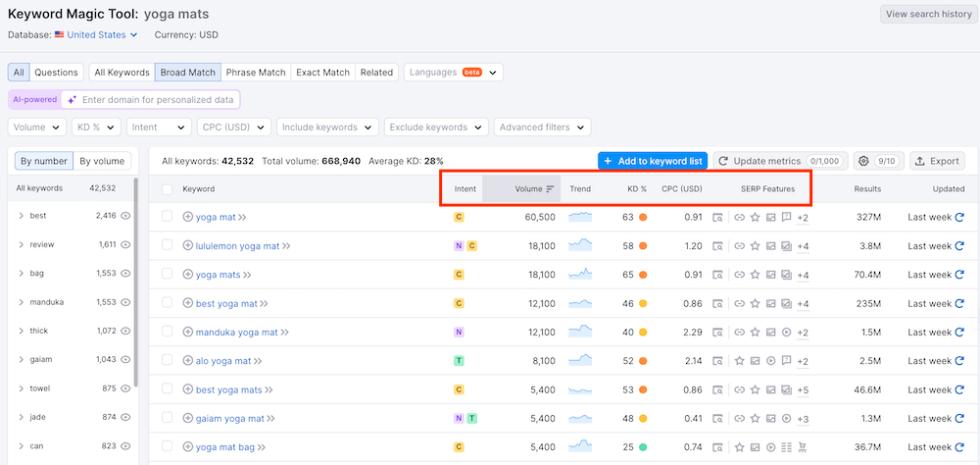Click the plus icon beside yoga mat keyword
Image resolution: width=980 pixels, height=465 pixels.
click(188, 218)
